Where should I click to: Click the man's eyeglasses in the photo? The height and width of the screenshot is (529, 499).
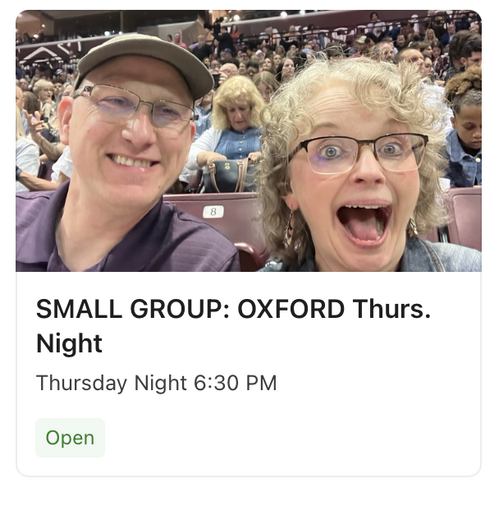tap(135, 106)
